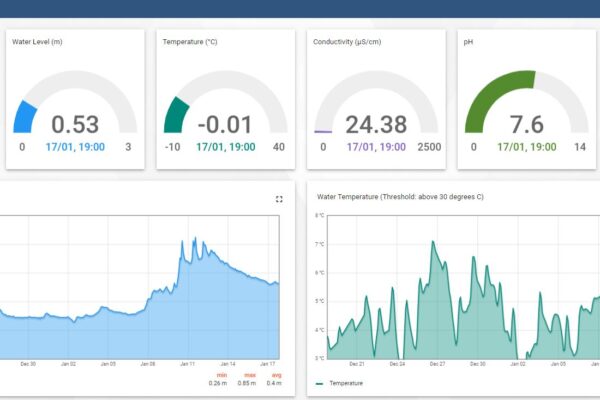Click the 5 °C label on temperature axis
This screenshot has height=400, width=600.
[x=320, y=301]
